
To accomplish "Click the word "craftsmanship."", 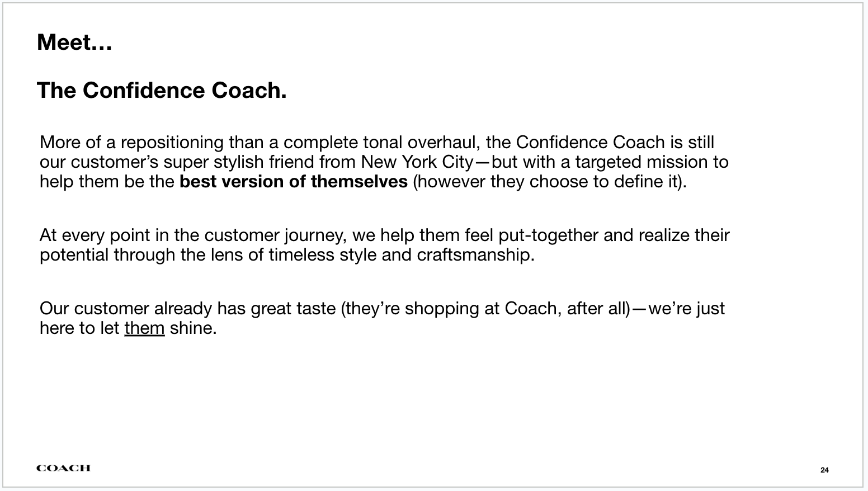I will click(475, 255).
